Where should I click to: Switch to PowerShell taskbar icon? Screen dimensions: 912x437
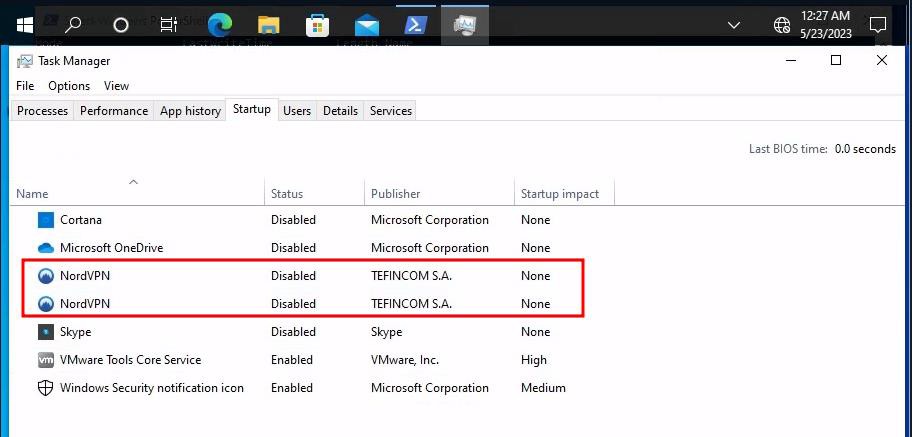click(x=416, y=25)
